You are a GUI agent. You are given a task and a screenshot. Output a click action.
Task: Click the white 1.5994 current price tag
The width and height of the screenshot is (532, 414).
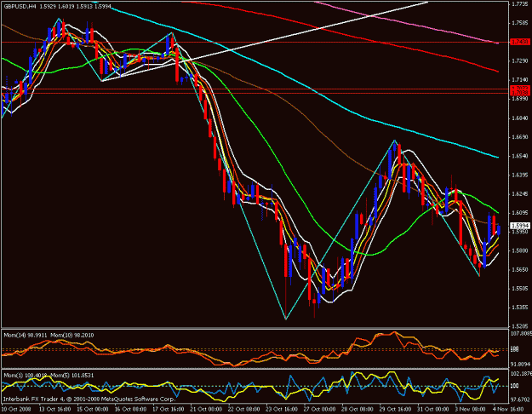[x=520, y=226]
